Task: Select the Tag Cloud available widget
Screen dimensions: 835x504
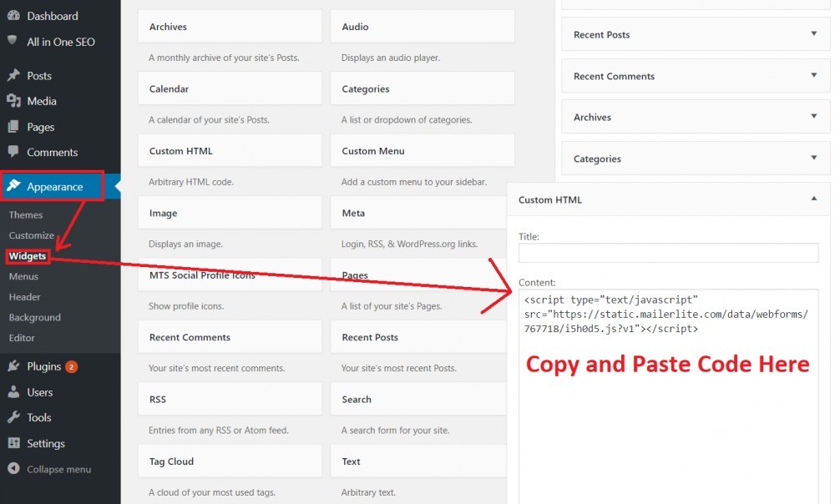Action: tap(230, 461)
